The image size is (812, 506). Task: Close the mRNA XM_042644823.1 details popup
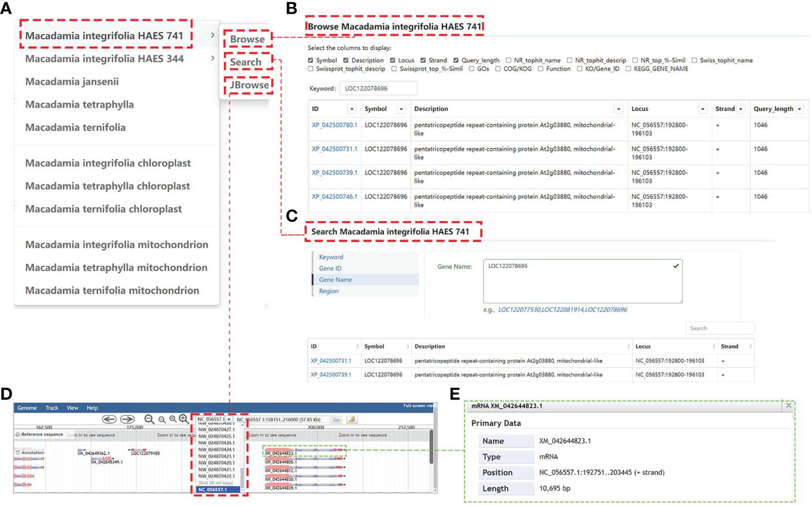coord(788,406)
